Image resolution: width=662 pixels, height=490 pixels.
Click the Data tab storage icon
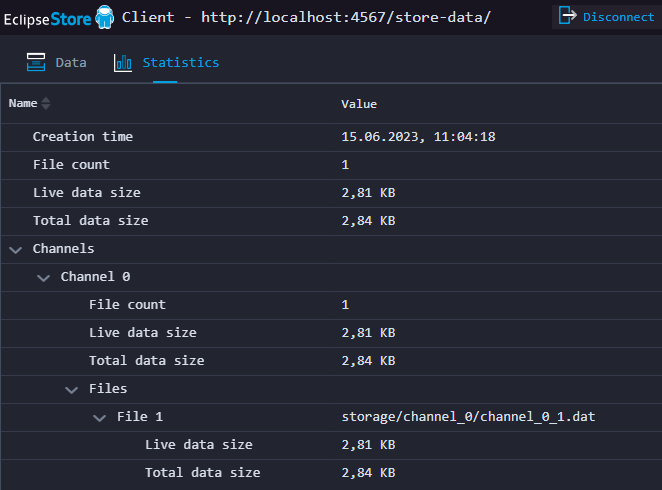tap(36, 62)
